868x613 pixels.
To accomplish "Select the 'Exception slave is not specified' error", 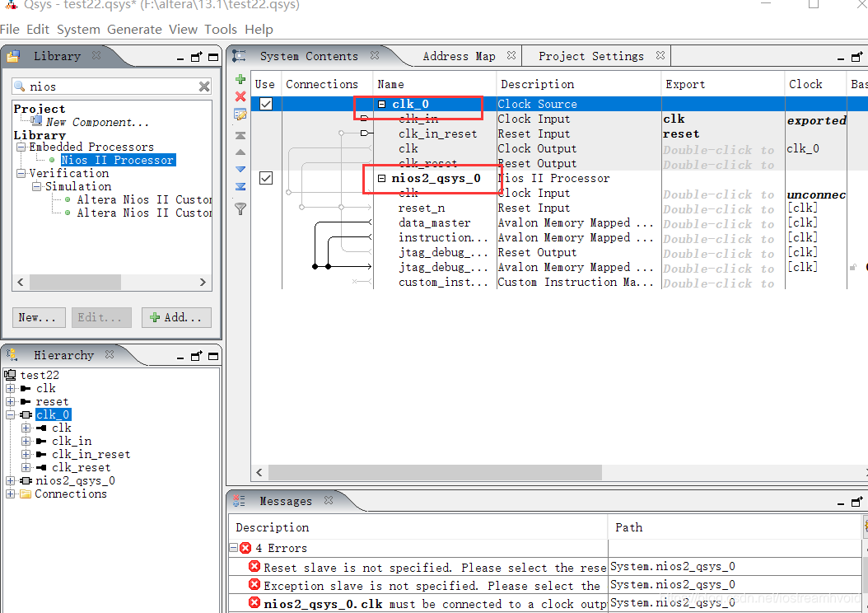I will 432,585.
